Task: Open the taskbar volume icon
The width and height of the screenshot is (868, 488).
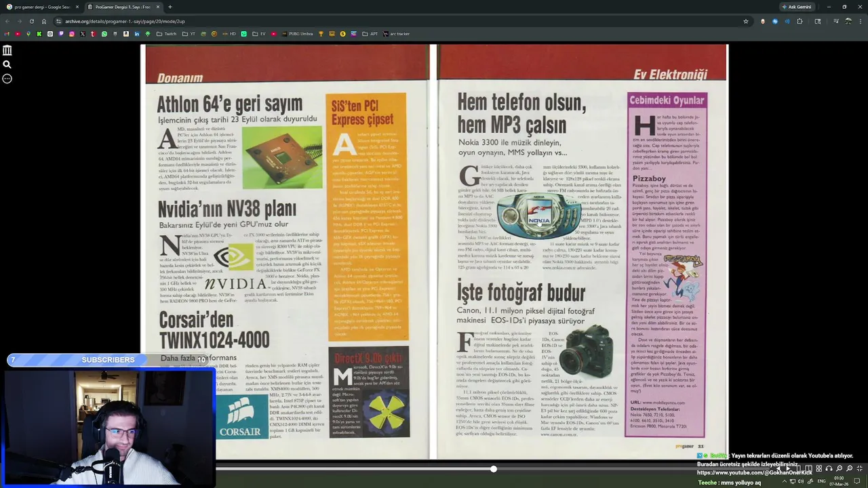Action: click(x=801, y=481)
